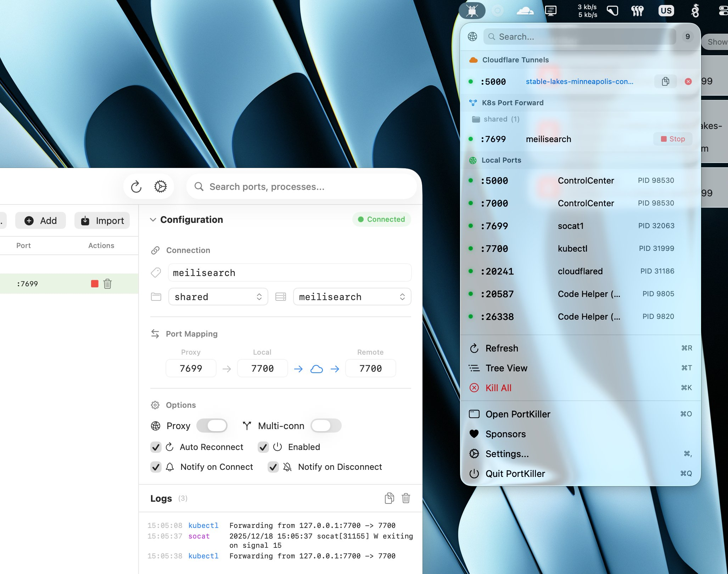
Task: Click the cloud icon in Port Mapping
Action: 317,368
